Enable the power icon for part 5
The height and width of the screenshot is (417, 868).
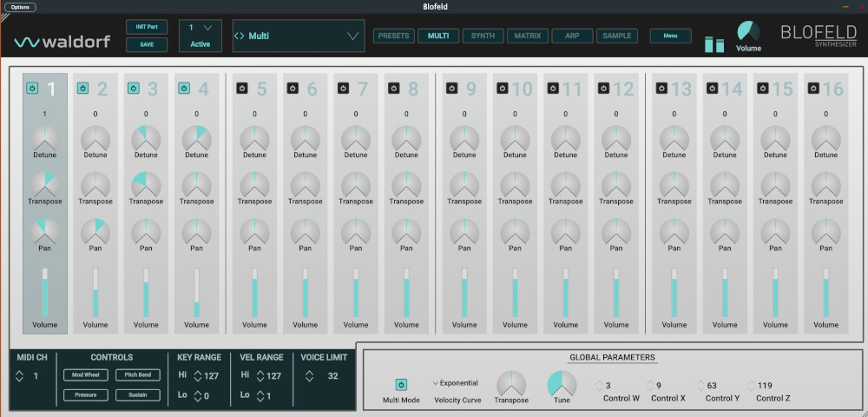click(x=242, y=88)
